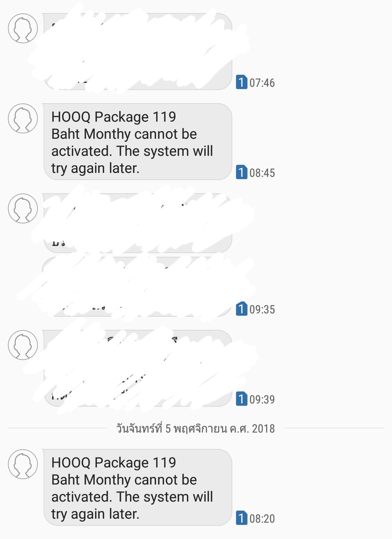Tap the contact avatar beside the 07:46 message
This screenshot has width=392, height=539.
tap(23, 28)
